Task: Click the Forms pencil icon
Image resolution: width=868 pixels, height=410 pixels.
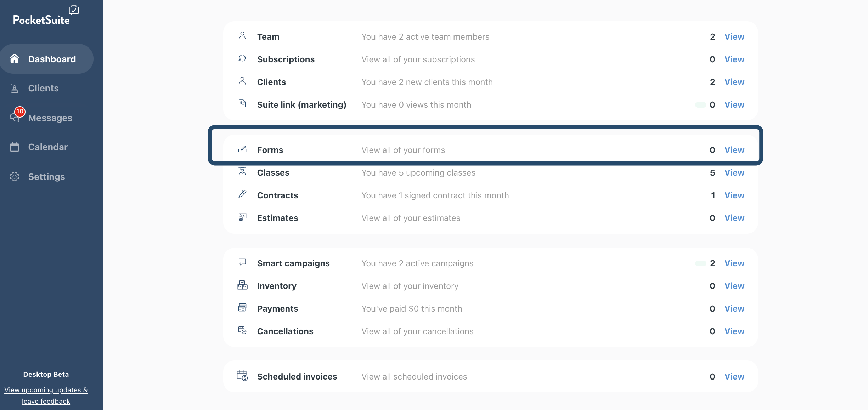Action: [x=242, y=149]
